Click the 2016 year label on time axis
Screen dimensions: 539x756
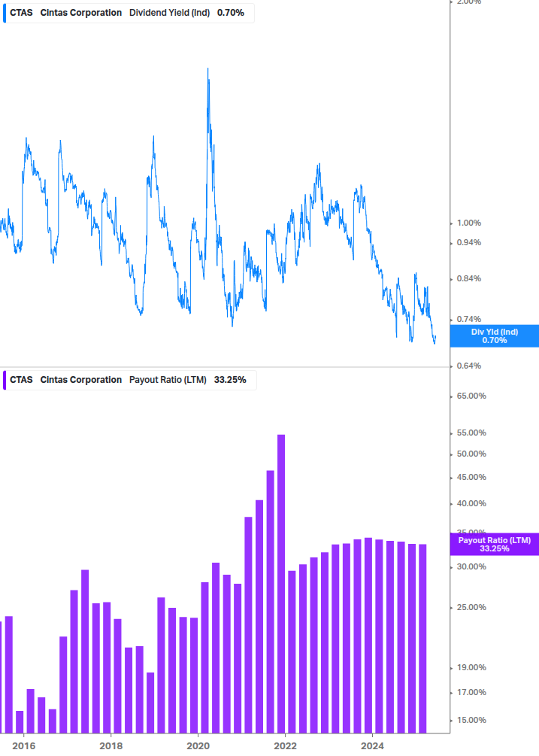[x=23, y=746]
